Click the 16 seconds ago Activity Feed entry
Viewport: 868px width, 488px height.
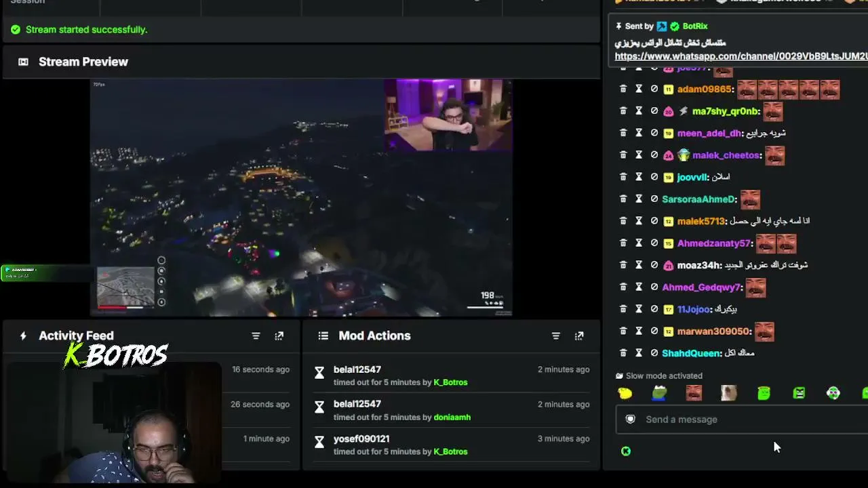pyautogui.click(x=260, y=369)
